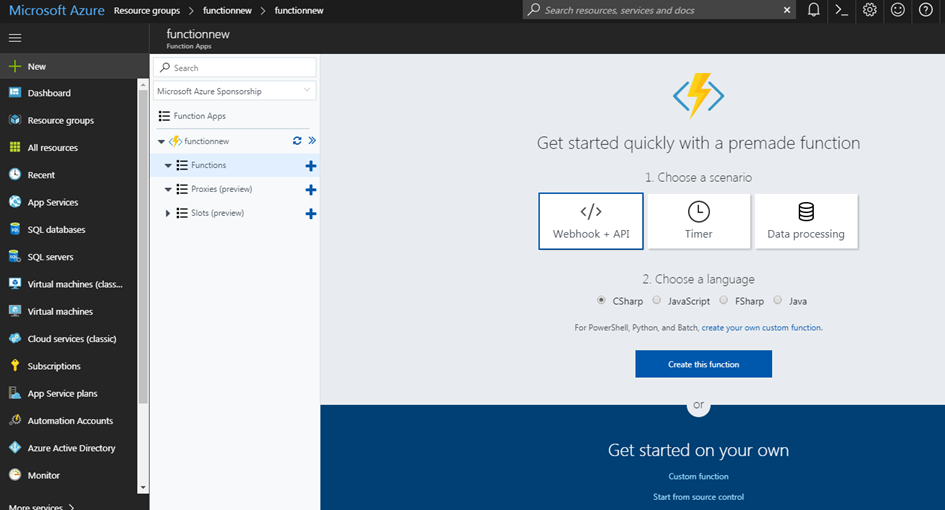Click the Subscriptions key icon

point(15,365)
